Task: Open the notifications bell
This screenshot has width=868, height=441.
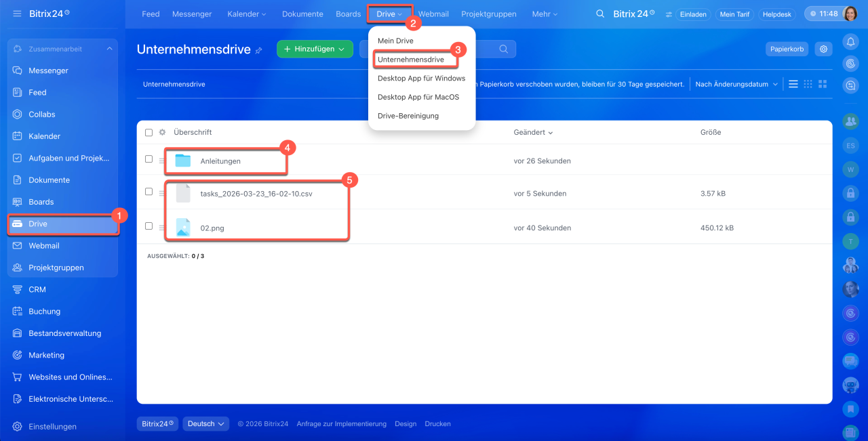Action: pyautogui.click(x=850, y=42)
